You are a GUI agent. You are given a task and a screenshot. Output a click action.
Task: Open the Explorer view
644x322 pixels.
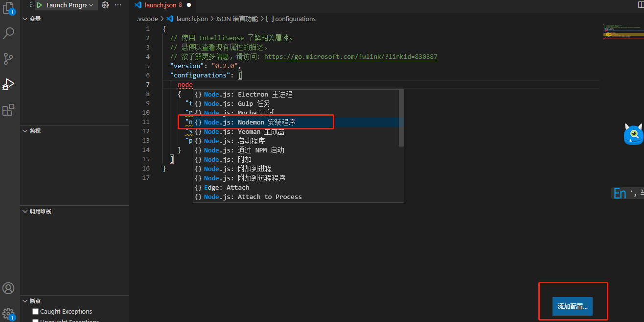pyautogui.click(x=9, y=7)
